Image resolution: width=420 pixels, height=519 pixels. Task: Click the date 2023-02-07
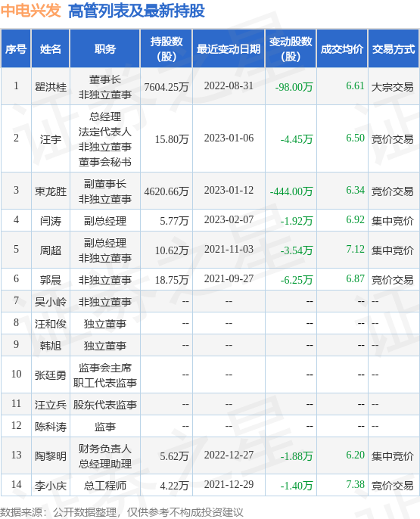point(229,219)
